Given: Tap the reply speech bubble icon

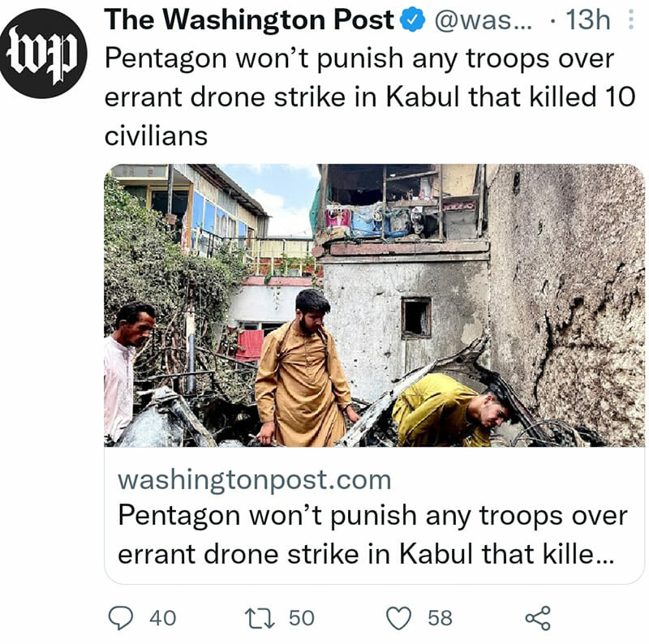Looking at the screenshot, I should pos(120,618).
